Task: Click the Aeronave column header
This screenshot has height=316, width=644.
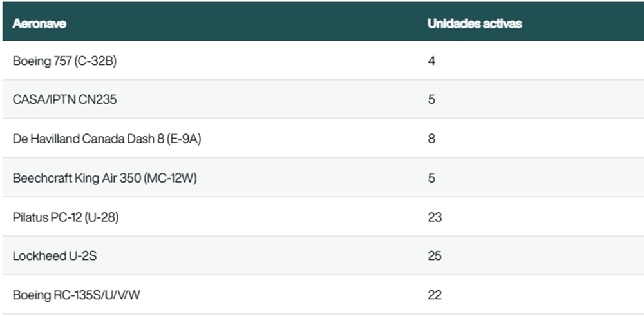Action: click(39, 24)
